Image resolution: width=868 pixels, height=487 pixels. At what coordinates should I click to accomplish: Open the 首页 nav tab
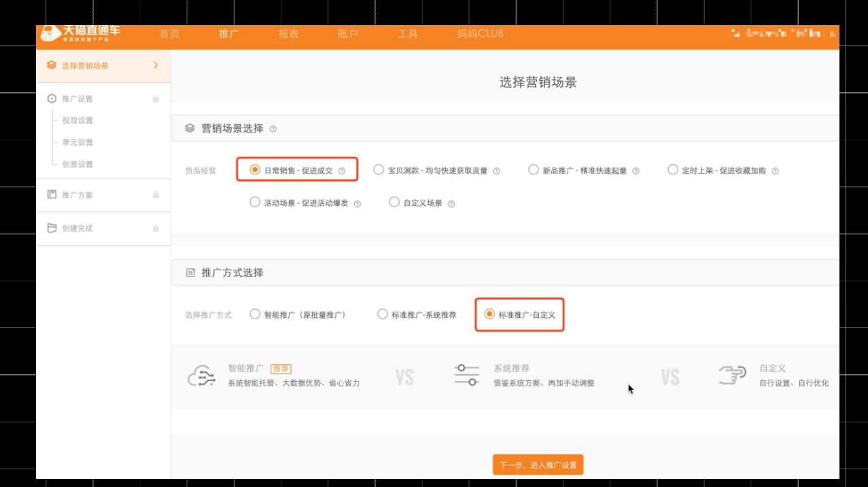[169, 33]
